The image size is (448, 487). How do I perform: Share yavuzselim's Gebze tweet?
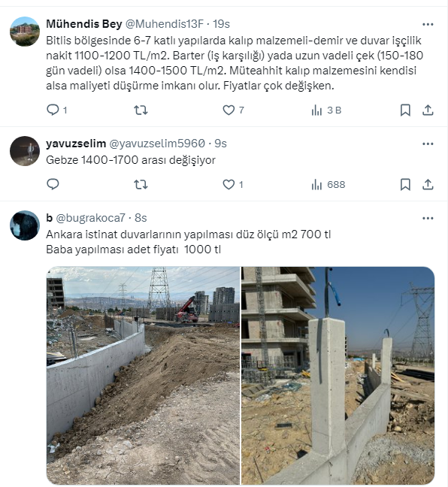click(x=428, y=184)
